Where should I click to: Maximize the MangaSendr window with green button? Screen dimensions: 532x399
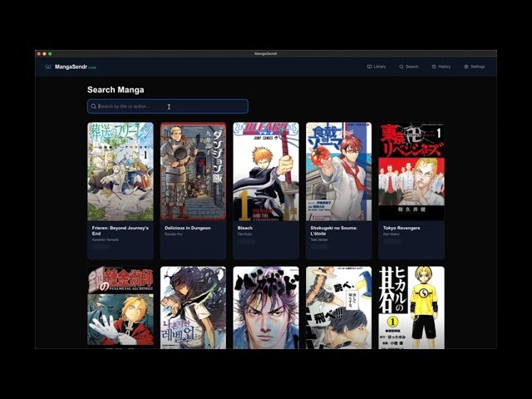[50, 54]
